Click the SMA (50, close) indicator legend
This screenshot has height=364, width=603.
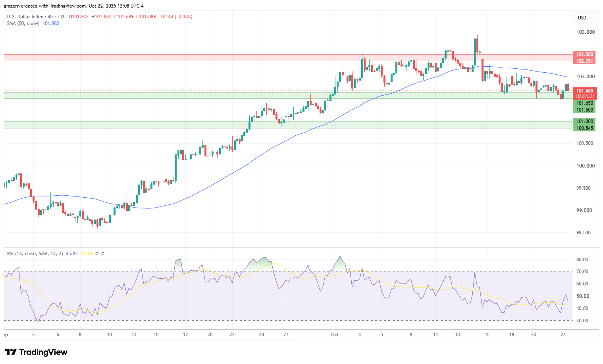23,23
